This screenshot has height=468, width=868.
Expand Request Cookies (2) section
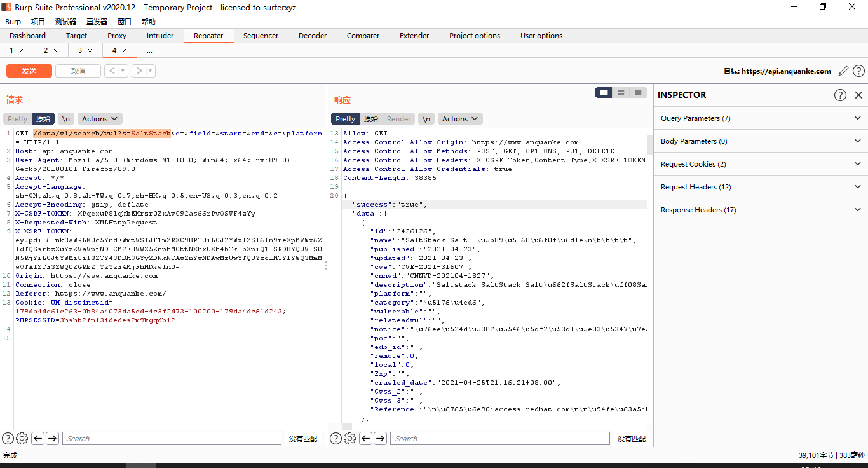click(x=761, y=164)
